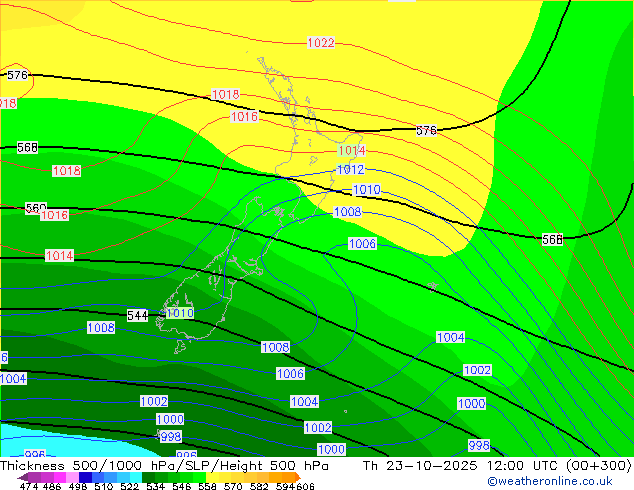Click the '1006' label below the blue 1008 east of the South Island
Viewport: 634px width, 490px height.
(362, 244)
